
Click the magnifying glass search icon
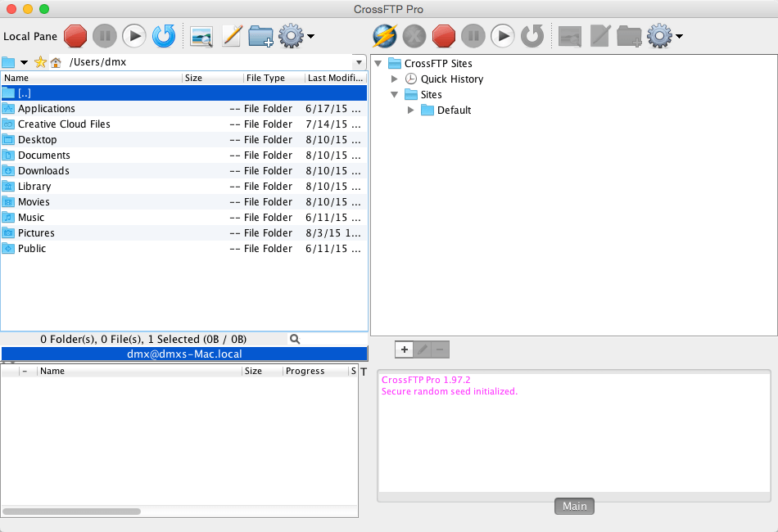click(x=295, y=339)
